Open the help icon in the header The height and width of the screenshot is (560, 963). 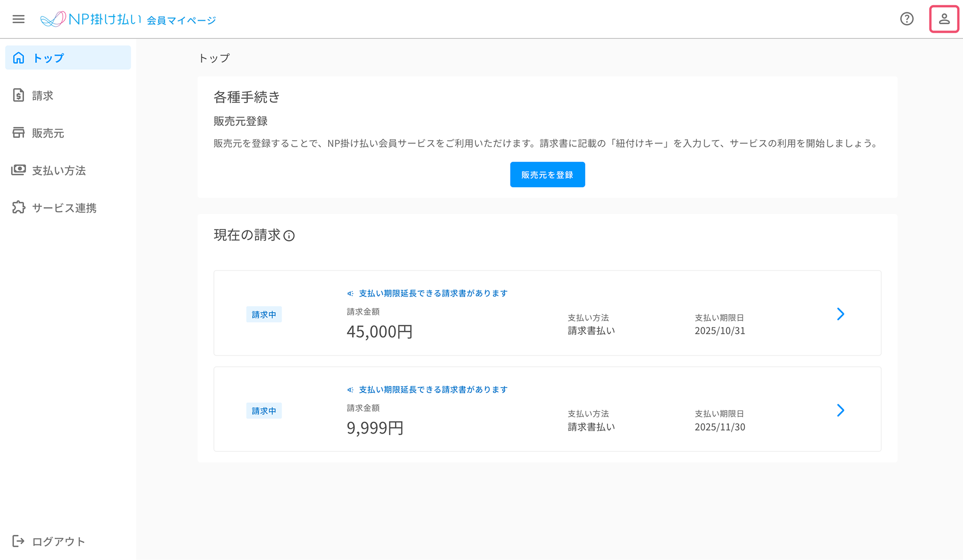[x=907, y=19]
